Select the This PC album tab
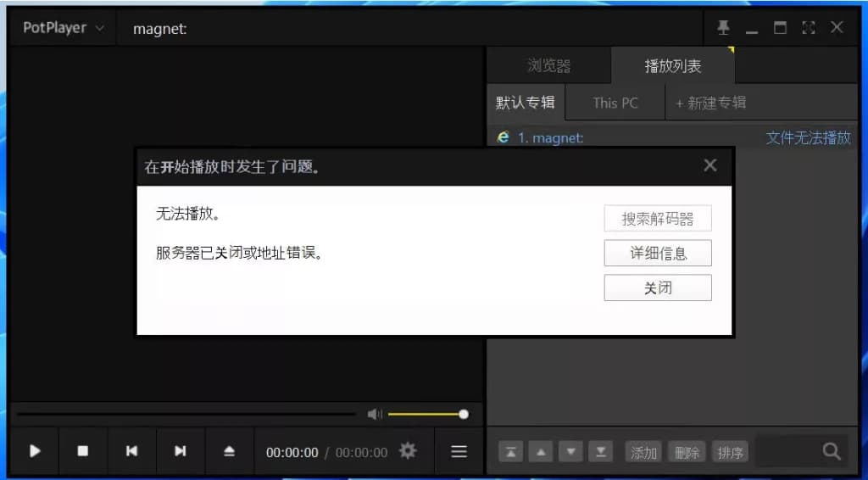The height and width of the screenshot is (480, 868). coord(615,103)
